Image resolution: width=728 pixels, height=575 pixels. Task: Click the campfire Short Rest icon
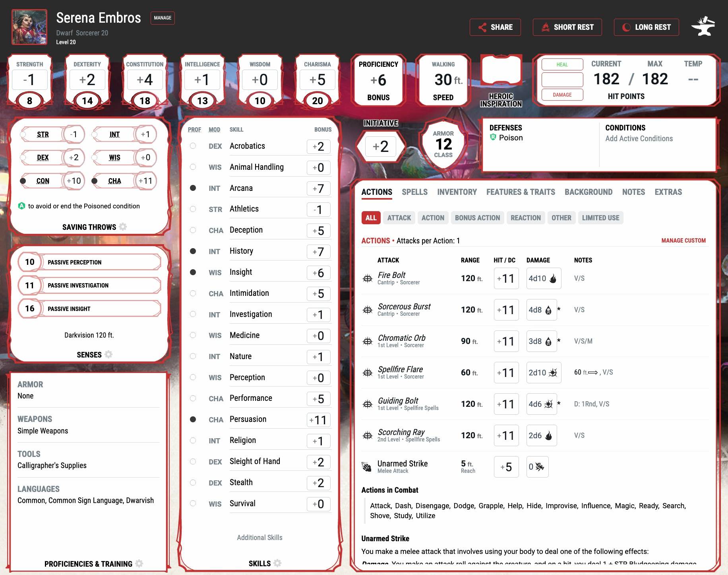546,27
